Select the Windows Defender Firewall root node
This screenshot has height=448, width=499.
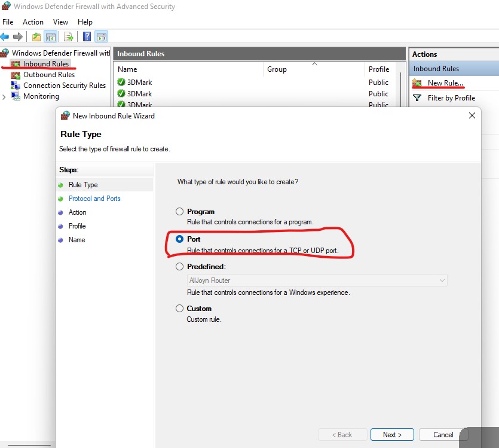tap(61, 53)
